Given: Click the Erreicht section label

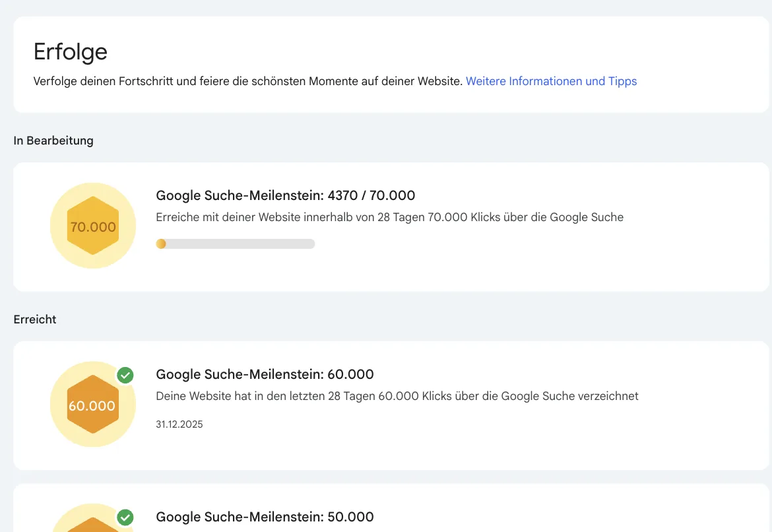Looking at the screenshot, I should pos(35,319).
